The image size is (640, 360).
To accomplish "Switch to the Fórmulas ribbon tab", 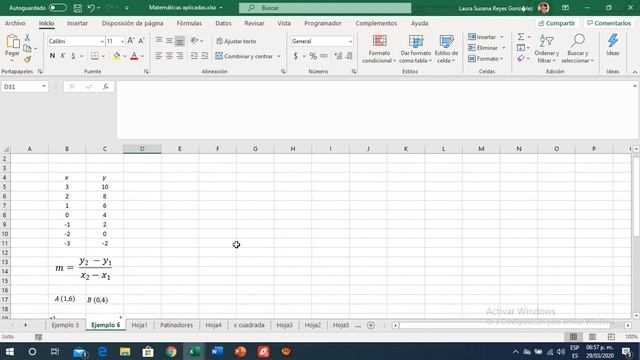I will pyautogui.click(x=189, y=23).
